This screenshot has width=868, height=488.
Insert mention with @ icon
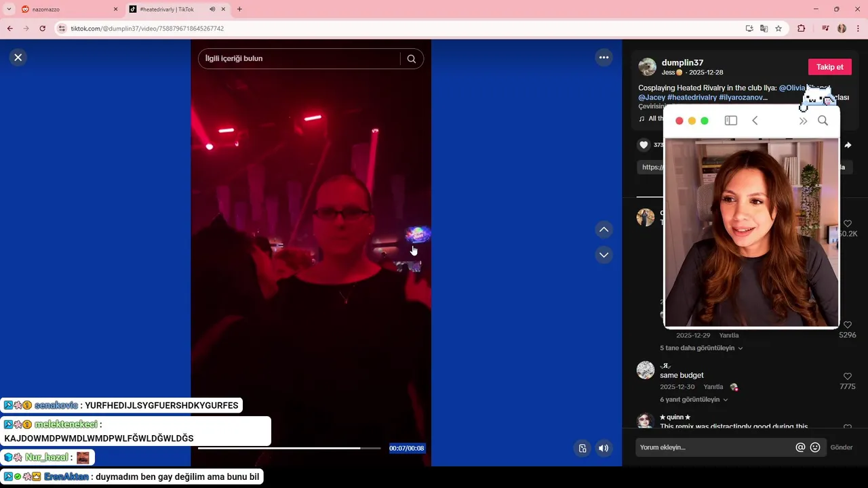point(800,447)
